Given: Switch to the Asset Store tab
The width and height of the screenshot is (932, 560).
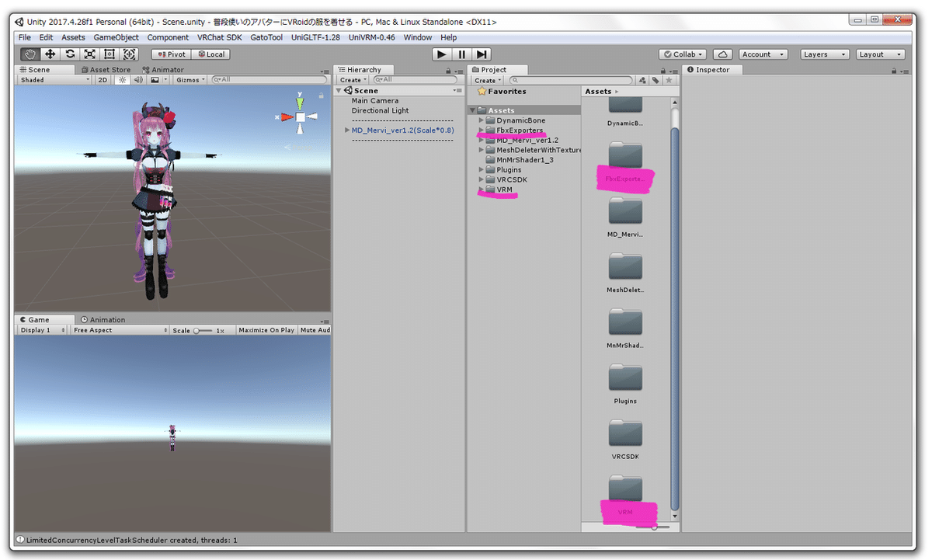Looking at the screenshot, I should point(106,70).
